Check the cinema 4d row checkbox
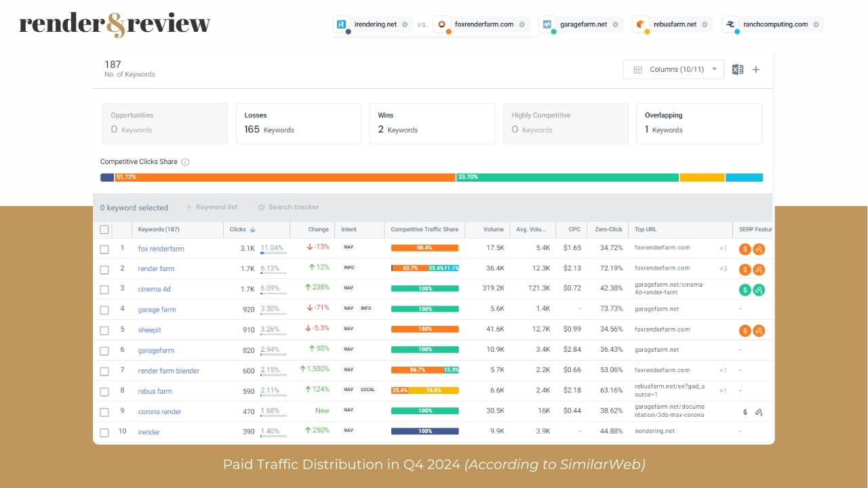The image size is (868, 488). click(104, 289)
